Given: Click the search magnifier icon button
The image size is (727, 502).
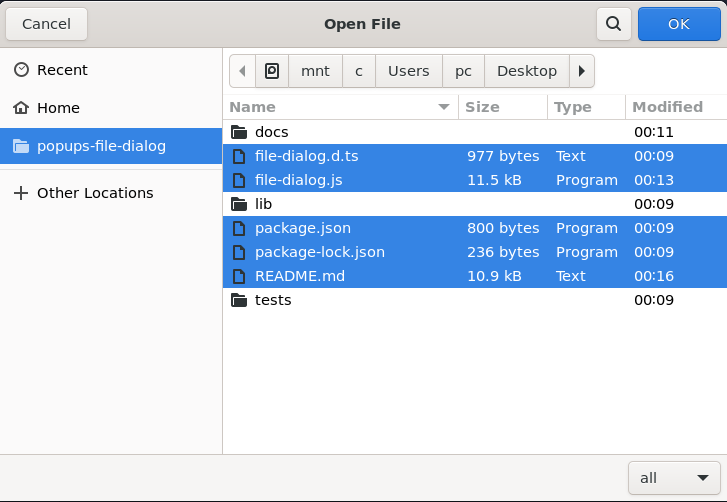Looking at the screenshot, I should pos(613,24).
